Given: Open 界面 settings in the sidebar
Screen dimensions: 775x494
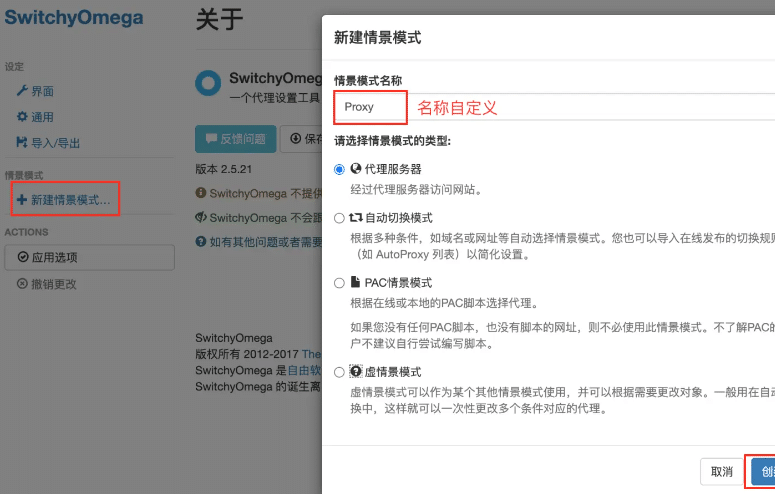Looking at the screenshot, I should pyautogui.click(x=35, y=91).
